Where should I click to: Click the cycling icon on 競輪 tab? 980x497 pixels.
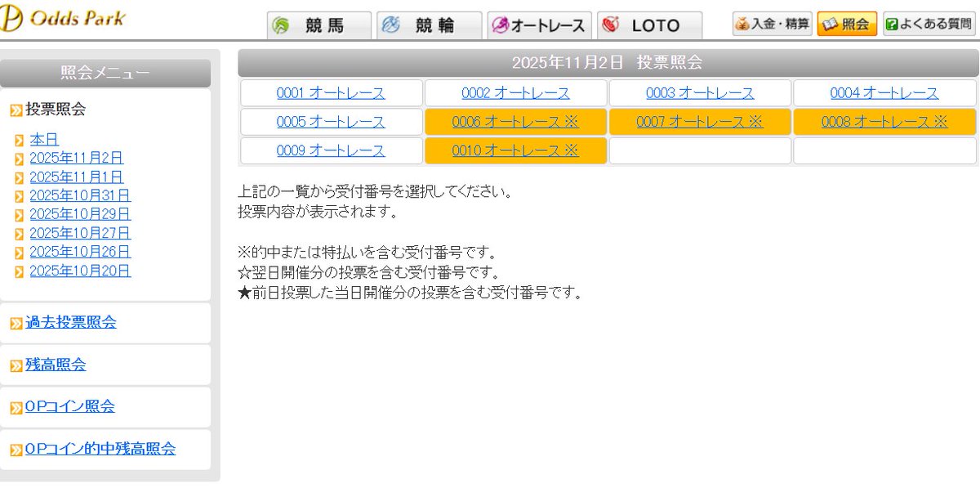391,25
